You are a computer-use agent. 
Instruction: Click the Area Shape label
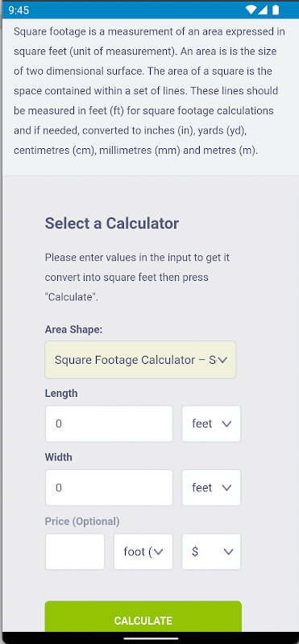(73, 330)
